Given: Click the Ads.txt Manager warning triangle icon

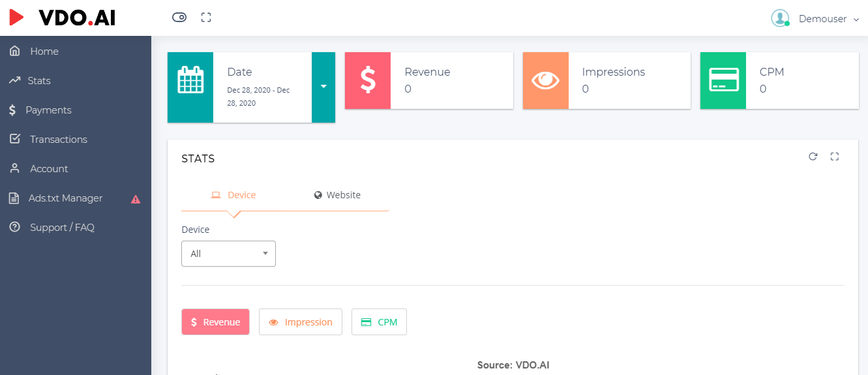Looking at the screenshot, I should click(136, 199).
